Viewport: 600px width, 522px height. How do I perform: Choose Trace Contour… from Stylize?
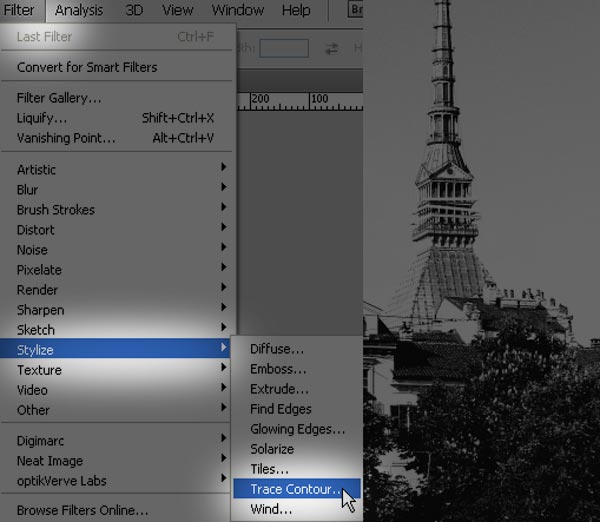tap(297, 489)
